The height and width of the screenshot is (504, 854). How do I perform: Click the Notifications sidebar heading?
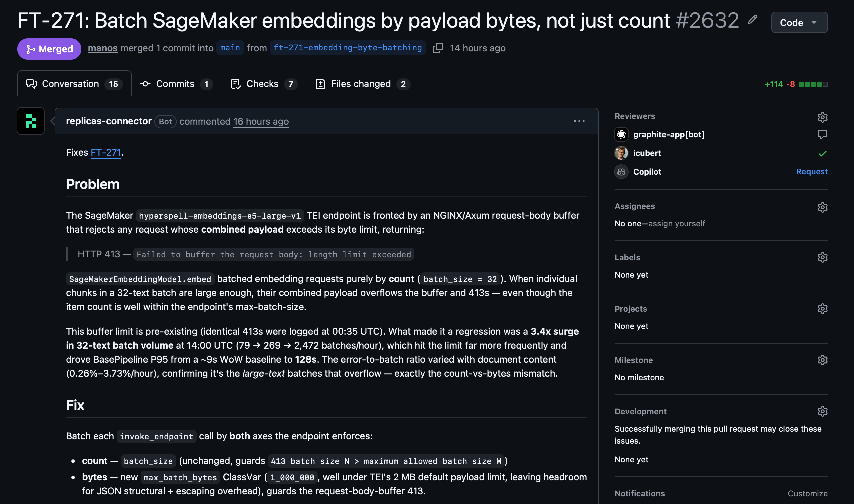tap(639, 493)
